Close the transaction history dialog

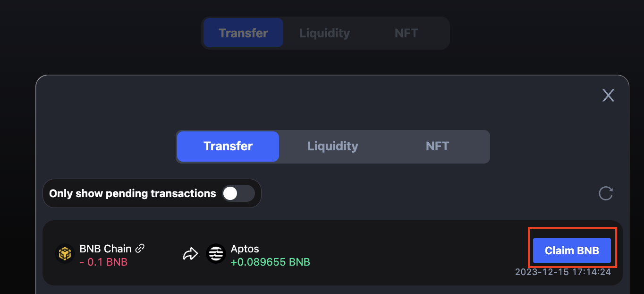pos(608,95)
